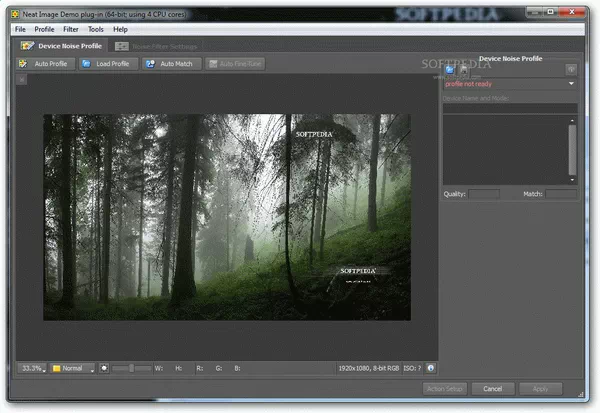Viewport: 600px width, 413px height.
Task: Click the viewer brightness slider handle
Action: point(132,368)
